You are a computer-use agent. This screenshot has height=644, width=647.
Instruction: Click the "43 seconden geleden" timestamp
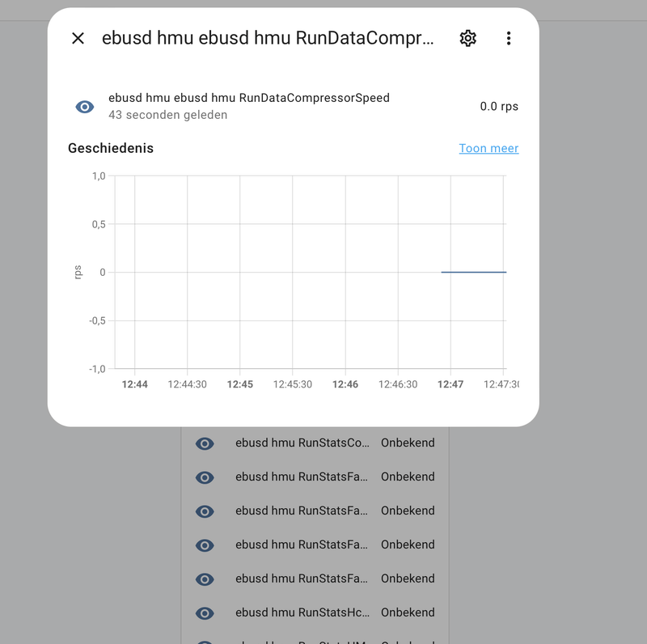(x=167, y=115)
